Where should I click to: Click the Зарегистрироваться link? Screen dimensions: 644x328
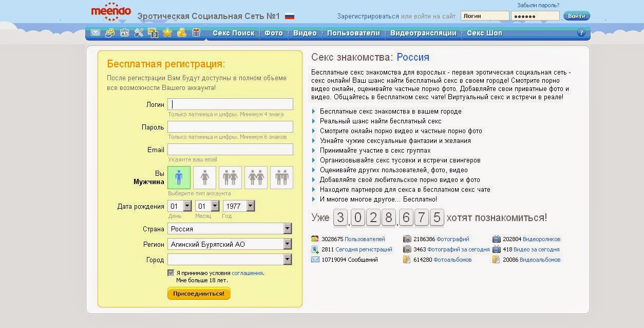(x=368, y=16)
